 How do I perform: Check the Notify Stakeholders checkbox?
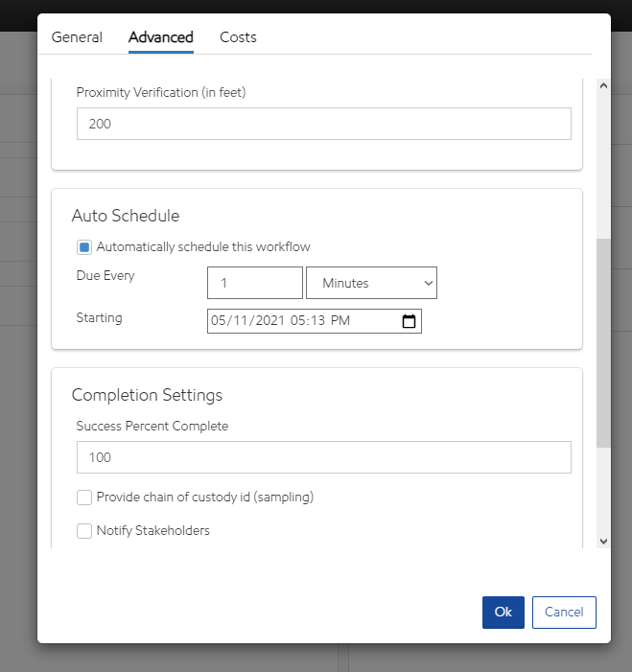[84, 530]
